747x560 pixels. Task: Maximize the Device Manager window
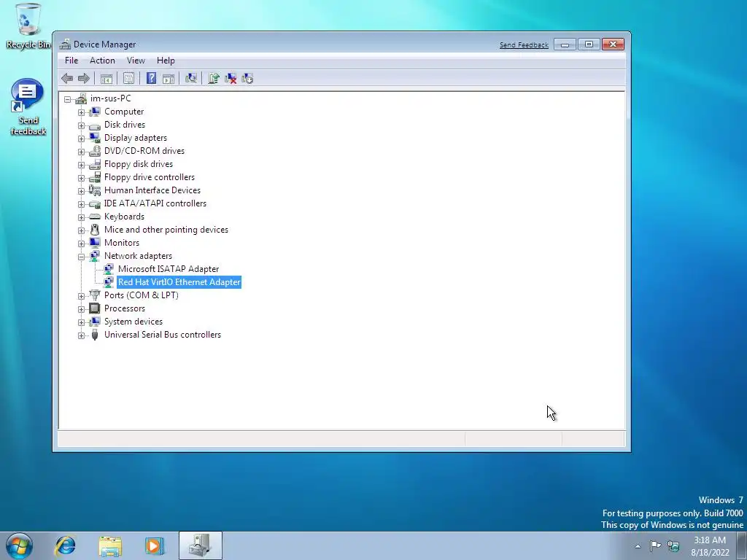click(x=589, y=44)
